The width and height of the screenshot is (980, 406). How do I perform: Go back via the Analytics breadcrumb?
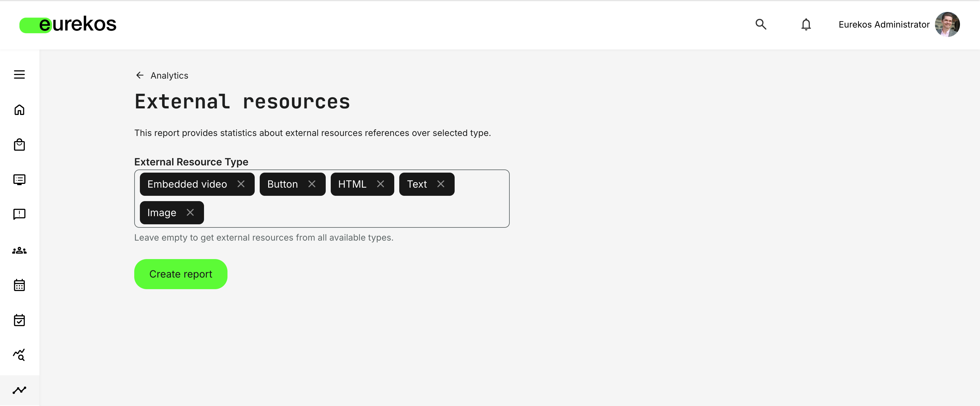click(x=169, y=75)
